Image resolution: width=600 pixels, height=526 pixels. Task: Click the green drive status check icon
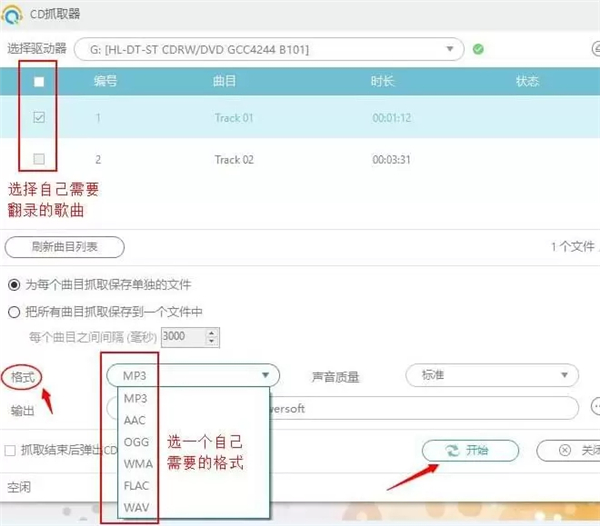pos(478,49)
